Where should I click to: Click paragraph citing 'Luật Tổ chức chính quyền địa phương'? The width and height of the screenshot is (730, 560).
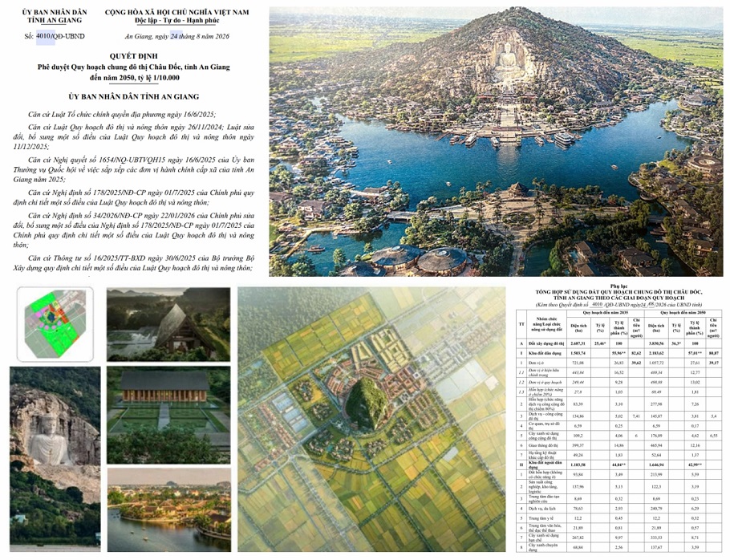[122, 115]
